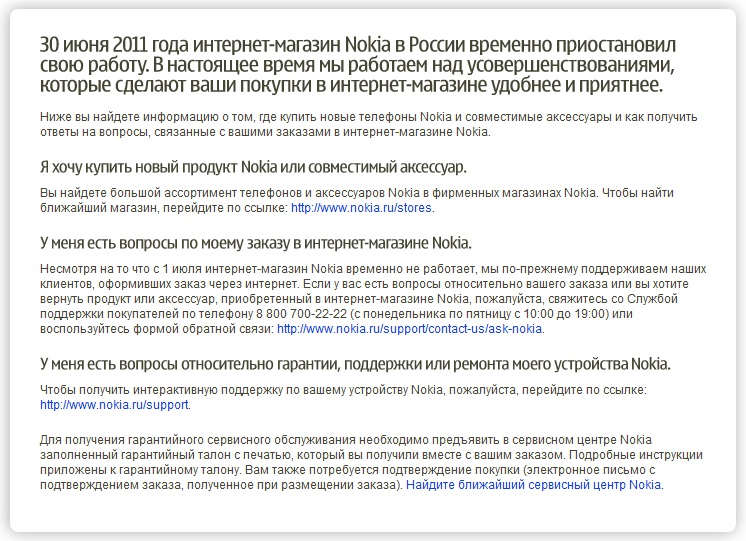Click 'Найдите ближайший сервисный центр Nokia' link
The width and height of the screenshot is (746, 541).
click(533, 485)
